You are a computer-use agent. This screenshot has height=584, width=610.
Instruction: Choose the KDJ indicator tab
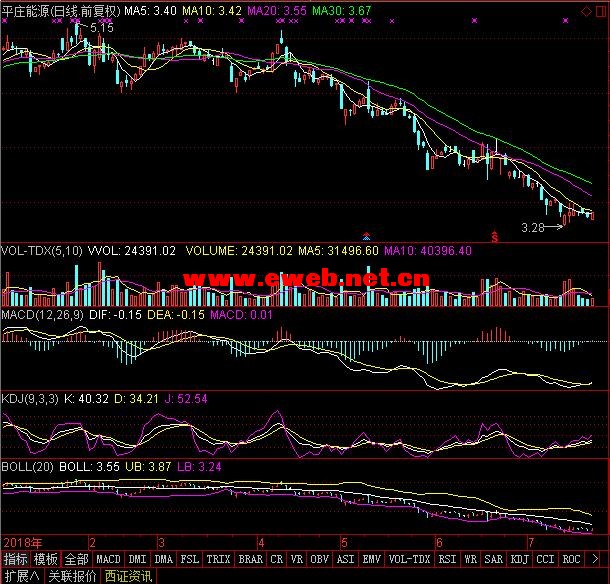point(519,559)
